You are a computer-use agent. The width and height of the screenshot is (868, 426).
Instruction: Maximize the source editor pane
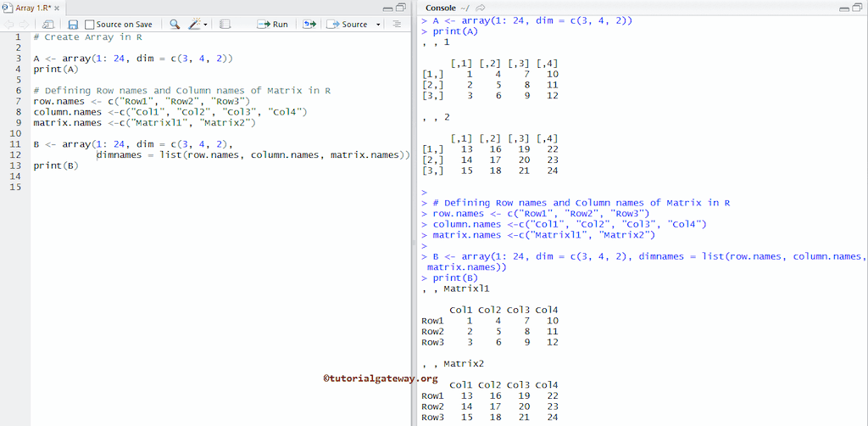pos(401,8)
